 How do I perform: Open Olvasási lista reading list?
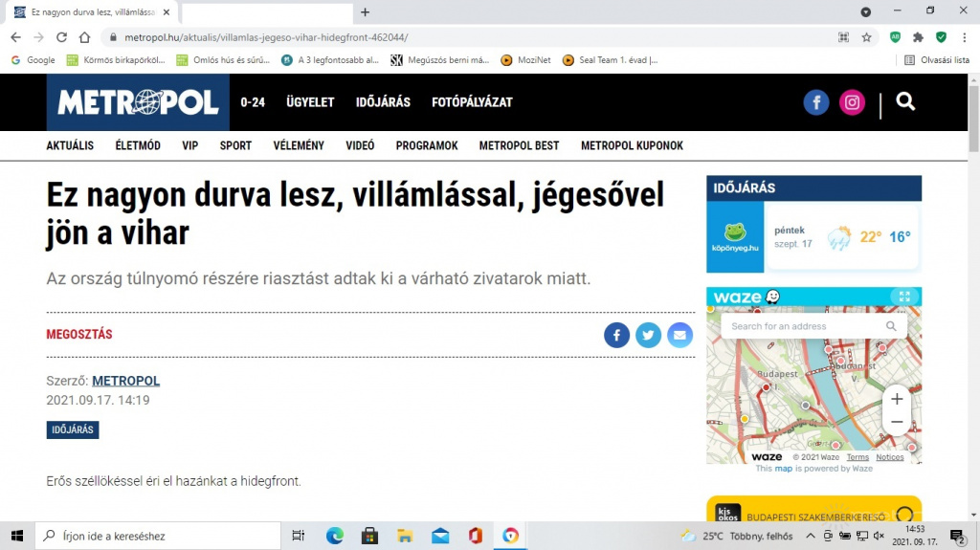[937, 59]
